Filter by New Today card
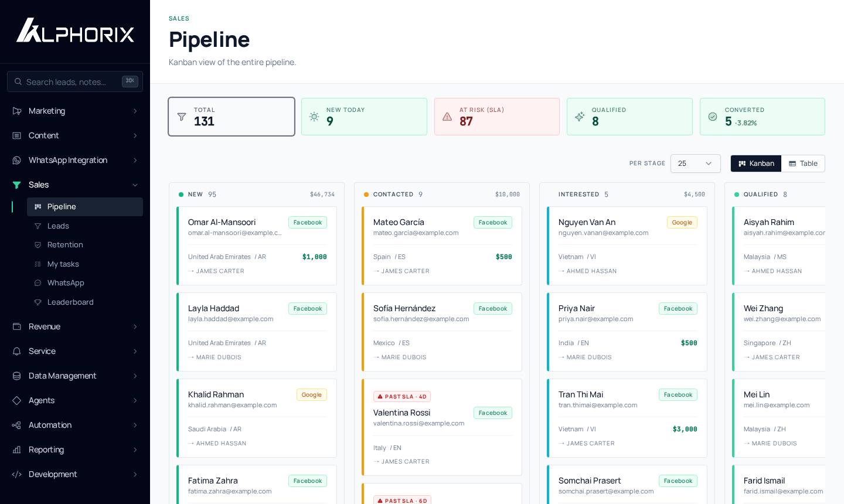This screenshot has width=844, height=504. click(364, 117)
